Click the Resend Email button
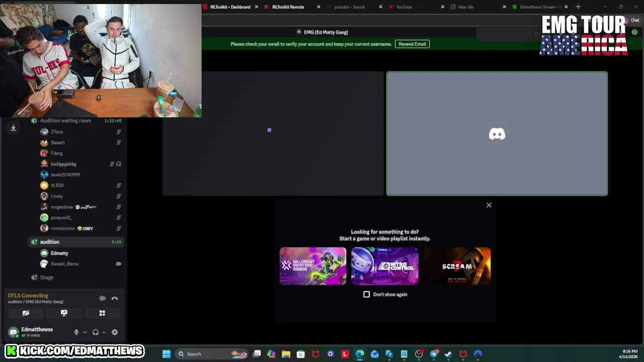The image size is (644, 362). pos(412,44)
